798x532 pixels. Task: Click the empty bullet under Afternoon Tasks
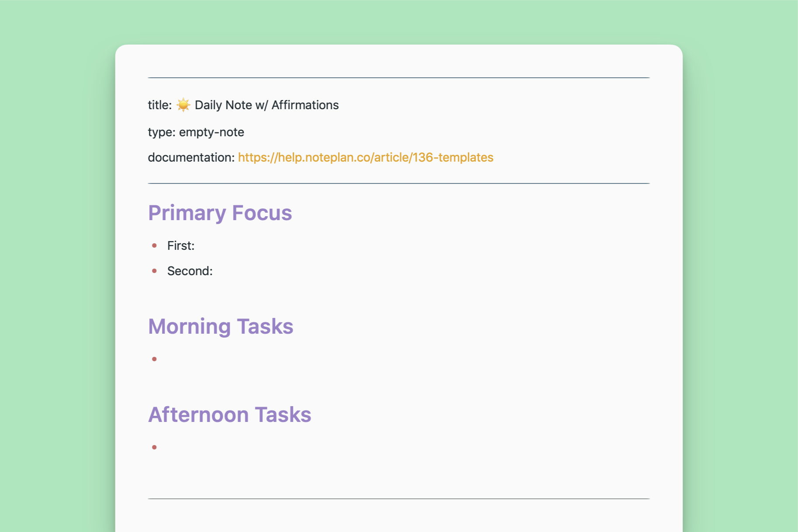coord(154,448)
